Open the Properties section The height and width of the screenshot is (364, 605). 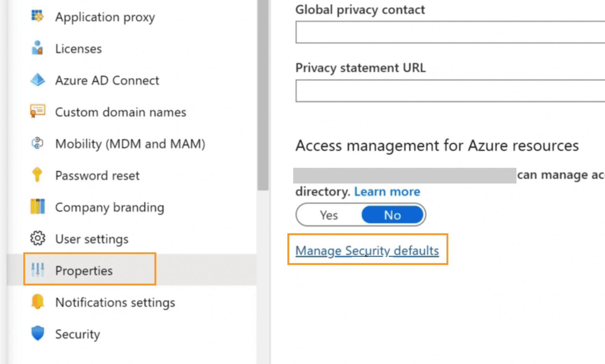coord(84,270)
